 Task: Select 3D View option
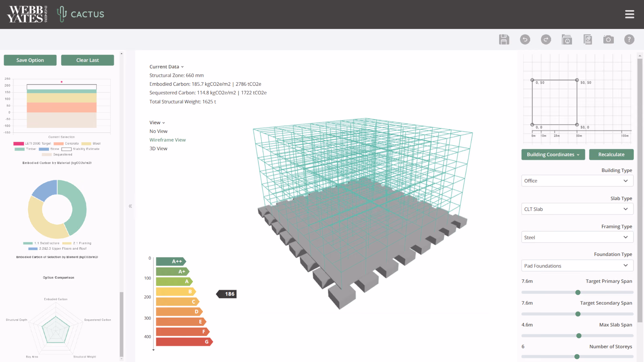click(158, 149)
